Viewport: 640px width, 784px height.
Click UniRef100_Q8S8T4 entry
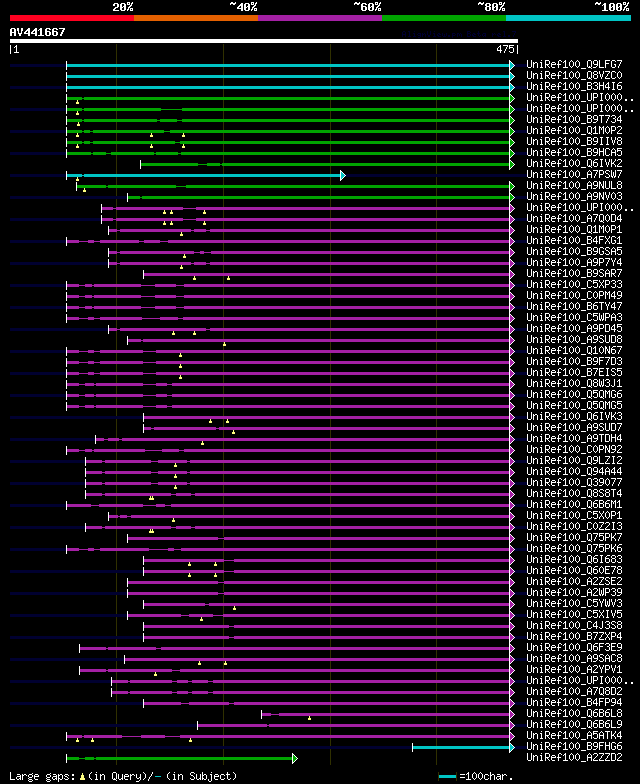click(x=574, y=494)
